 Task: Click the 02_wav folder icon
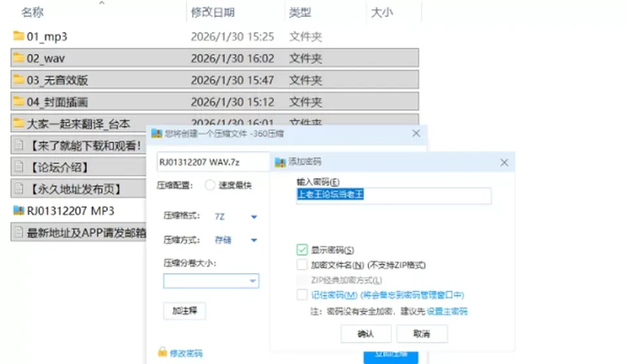pyautogui.click(x=18, y=58)
